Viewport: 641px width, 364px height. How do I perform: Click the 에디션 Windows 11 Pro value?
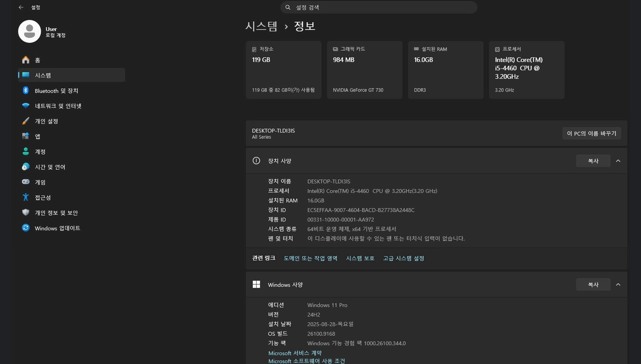click(x=327, y=305)
